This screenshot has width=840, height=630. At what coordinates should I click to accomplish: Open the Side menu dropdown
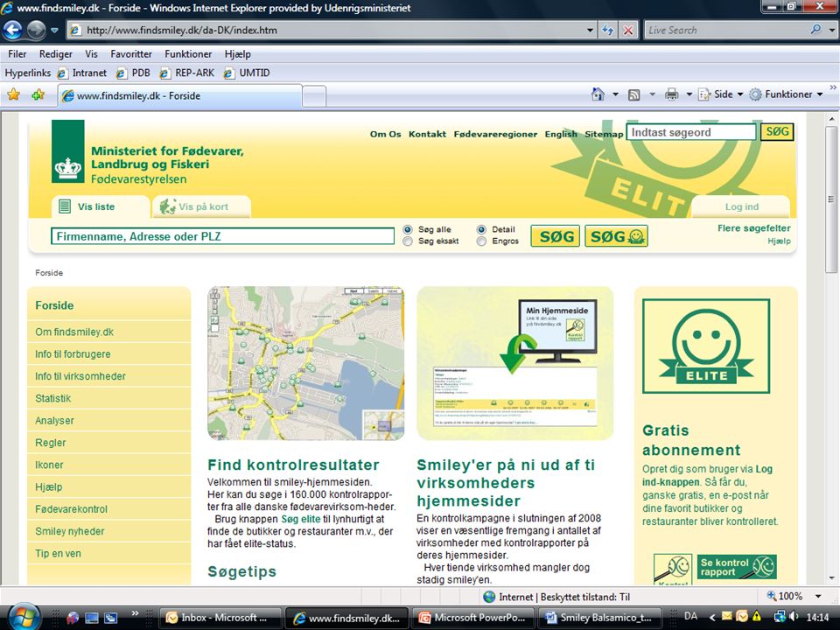point(721,94)
